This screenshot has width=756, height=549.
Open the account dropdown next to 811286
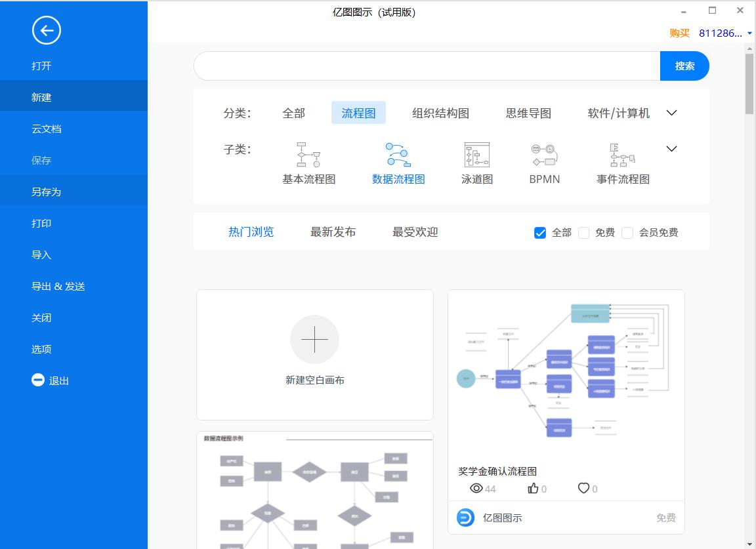pyautogui.click(x=749, y=33)
